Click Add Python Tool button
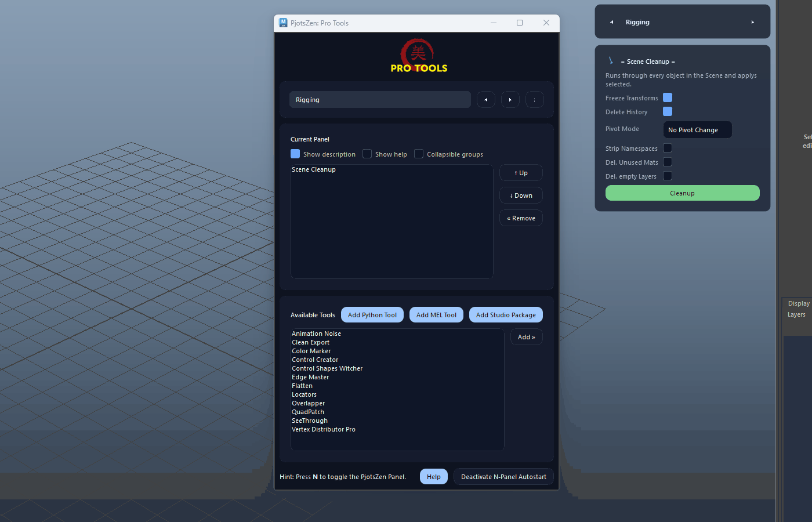 [372, 315]
